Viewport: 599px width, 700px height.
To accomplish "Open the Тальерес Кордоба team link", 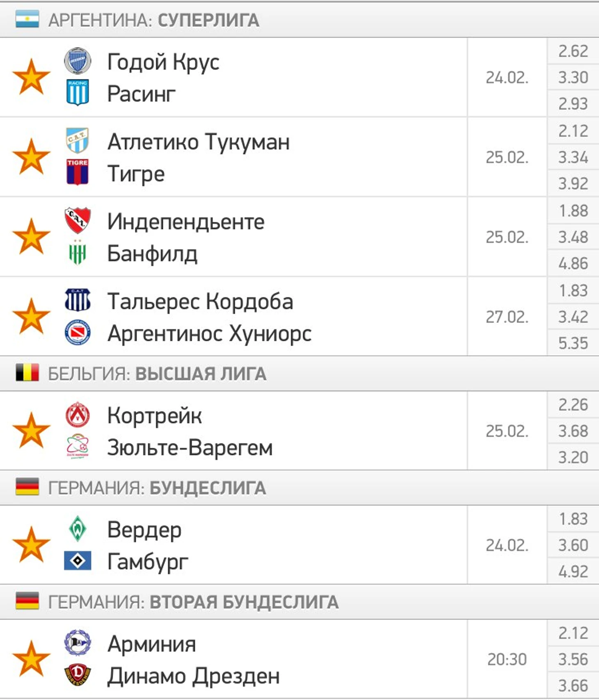I will 200,301.
